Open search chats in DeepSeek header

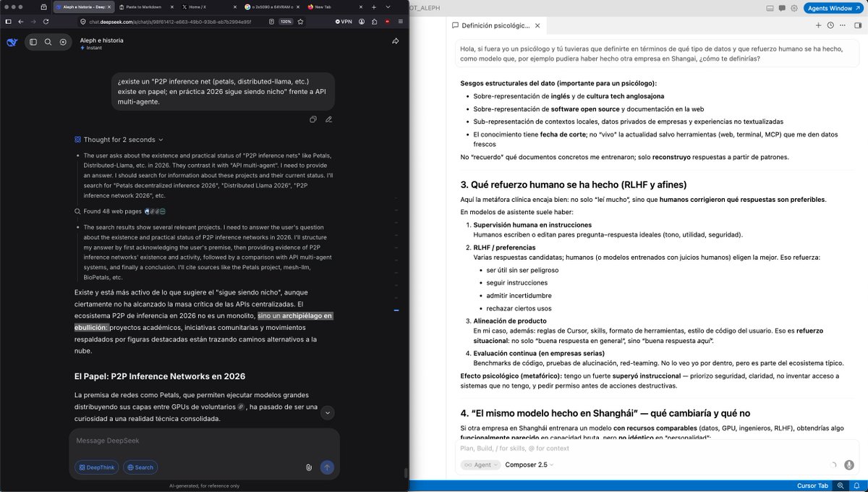[48, 42]
